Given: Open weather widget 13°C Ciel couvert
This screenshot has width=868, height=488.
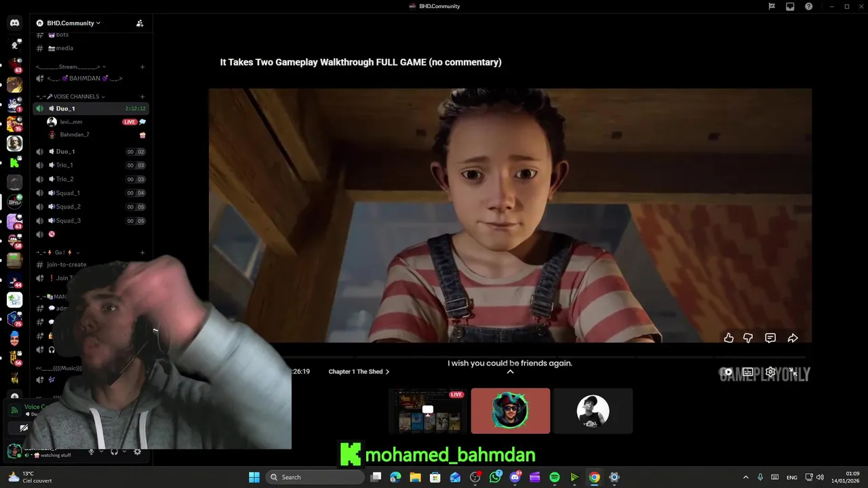Looking at the screenshot, I should click(x=30, y=477).
